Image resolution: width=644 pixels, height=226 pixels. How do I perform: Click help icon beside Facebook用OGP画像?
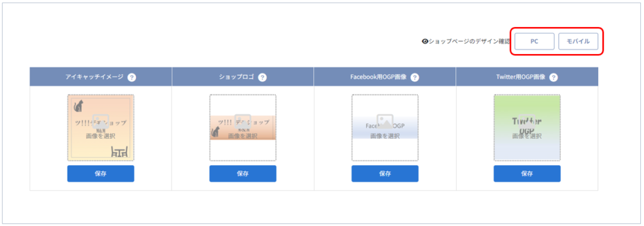point(415,77)
